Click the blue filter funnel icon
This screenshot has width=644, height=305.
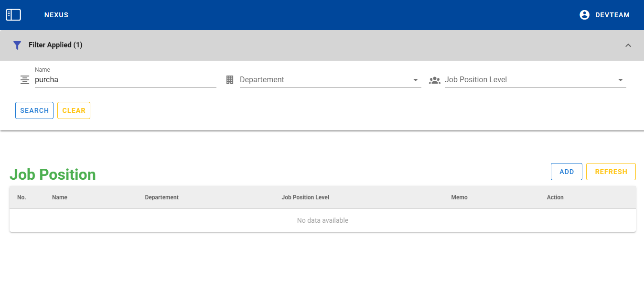coord(17,45)
